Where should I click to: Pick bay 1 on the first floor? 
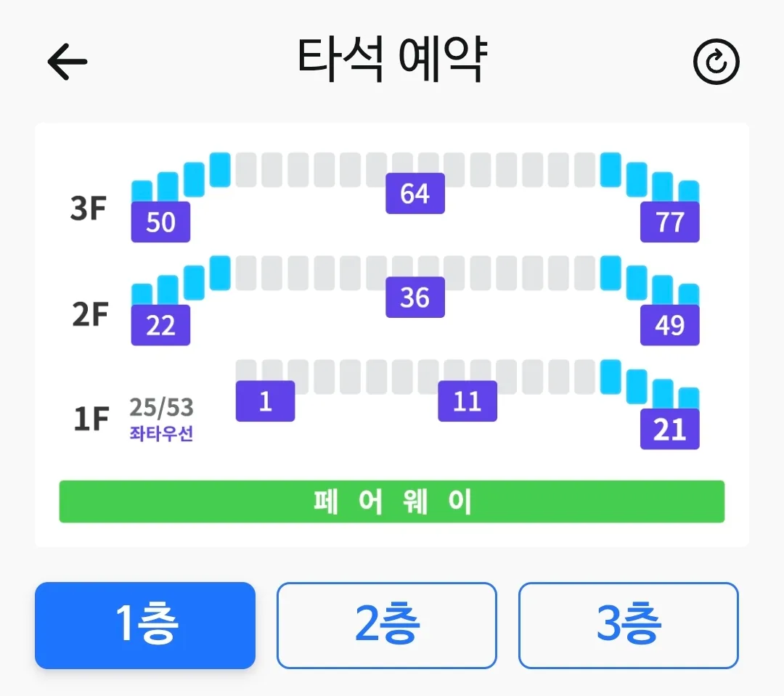click(x=265, y=401)
